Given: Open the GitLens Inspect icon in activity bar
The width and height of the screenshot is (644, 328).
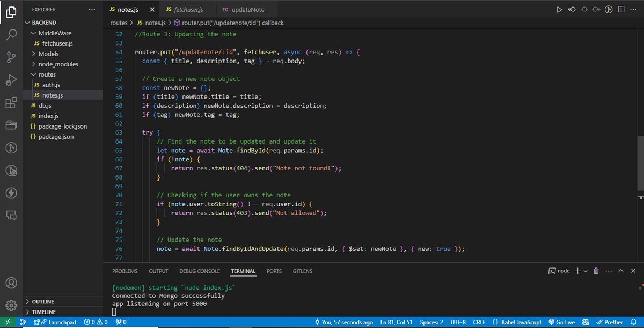Looking at the screenshot, I should tap(11, 170).
